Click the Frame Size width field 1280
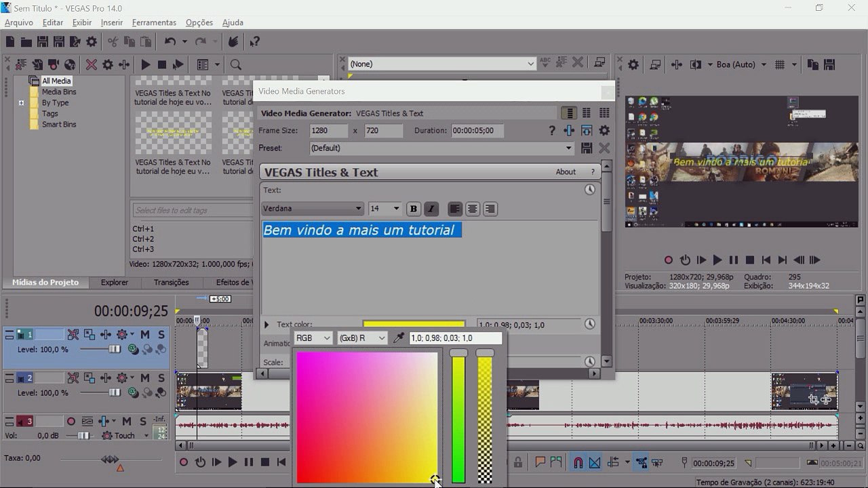868x488 pixels. [328, 131]
